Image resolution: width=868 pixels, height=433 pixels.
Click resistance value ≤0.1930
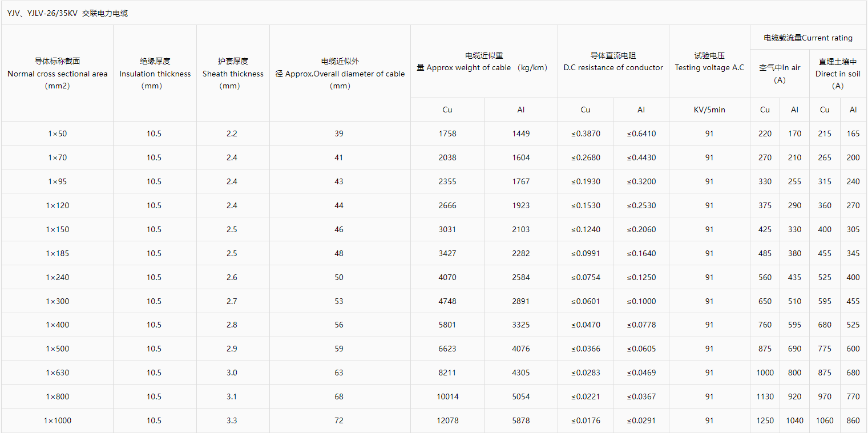tap(586, 181)
